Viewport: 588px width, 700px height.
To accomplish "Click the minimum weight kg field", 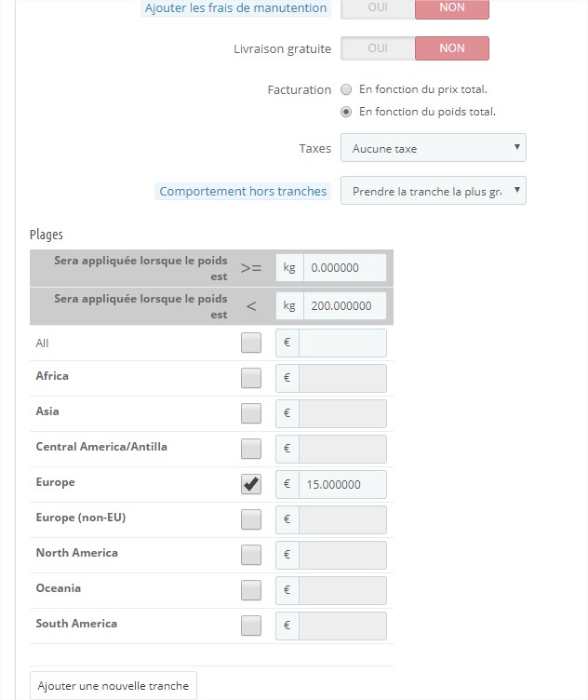I will pyautogui.click(x=345, y=268).
